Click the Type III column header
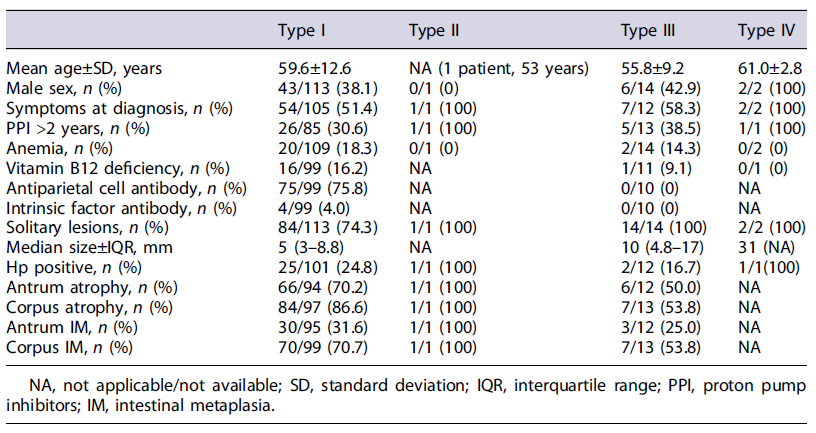816x433 pixels. pyautogui.click(x=648, y=30)
